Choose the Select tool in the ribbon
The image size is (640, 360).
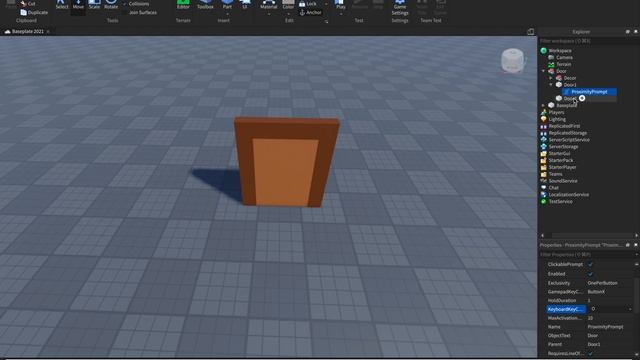click(x=62, y=5)
